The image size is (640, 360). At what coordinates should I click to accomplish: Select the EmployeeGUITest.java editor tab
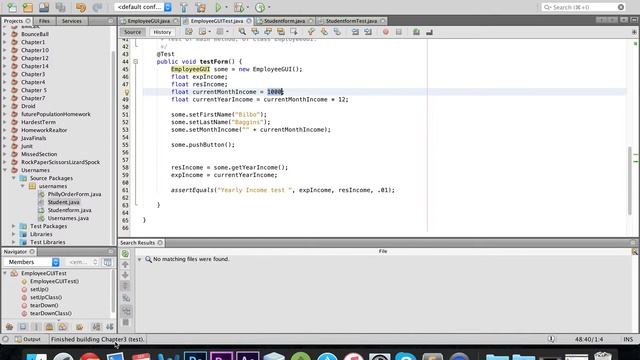[217, 20]
